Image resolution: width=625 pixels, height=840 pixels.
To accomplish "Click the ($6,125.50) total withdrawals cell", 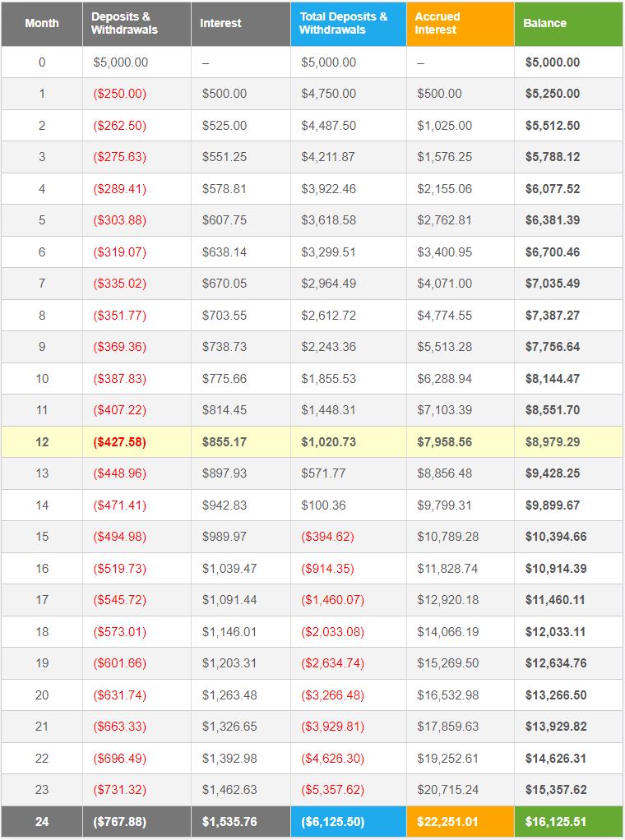I will (332, 821).
